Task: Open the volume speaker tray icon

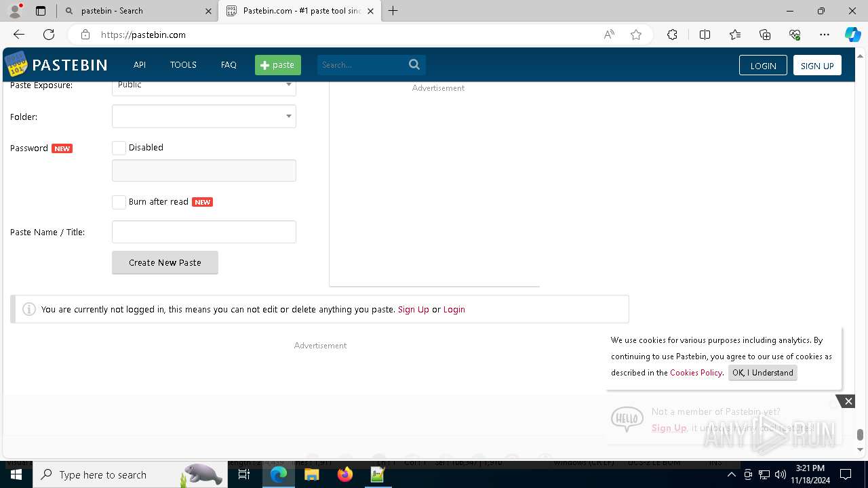Action: pos(781,474)
